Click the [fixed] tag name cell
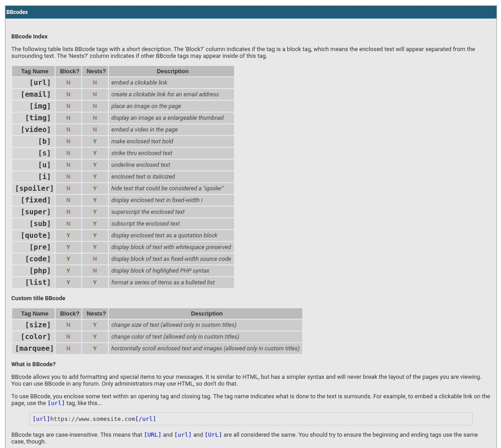 [x=33, y=200]
